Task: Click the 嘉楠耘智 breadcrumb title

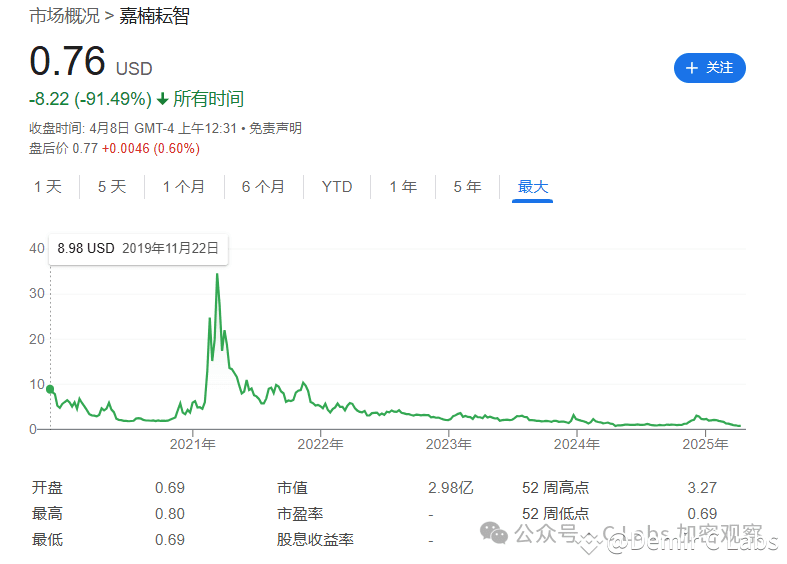Action: pyautogui.click(x=155, y=16)
